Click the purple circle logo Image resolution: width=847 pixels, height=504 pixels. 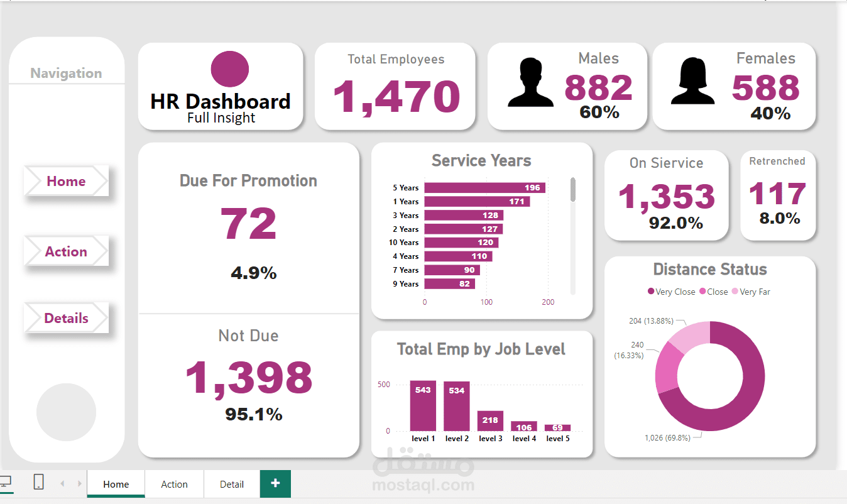[x=230, y=69]
